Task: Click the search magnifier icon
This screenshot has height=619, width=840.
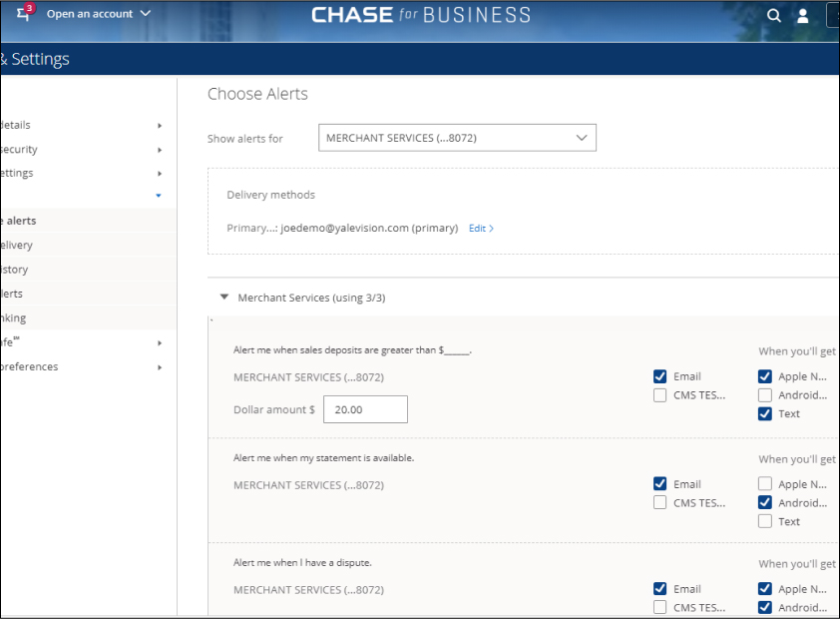Action: [x=773, y=16]
